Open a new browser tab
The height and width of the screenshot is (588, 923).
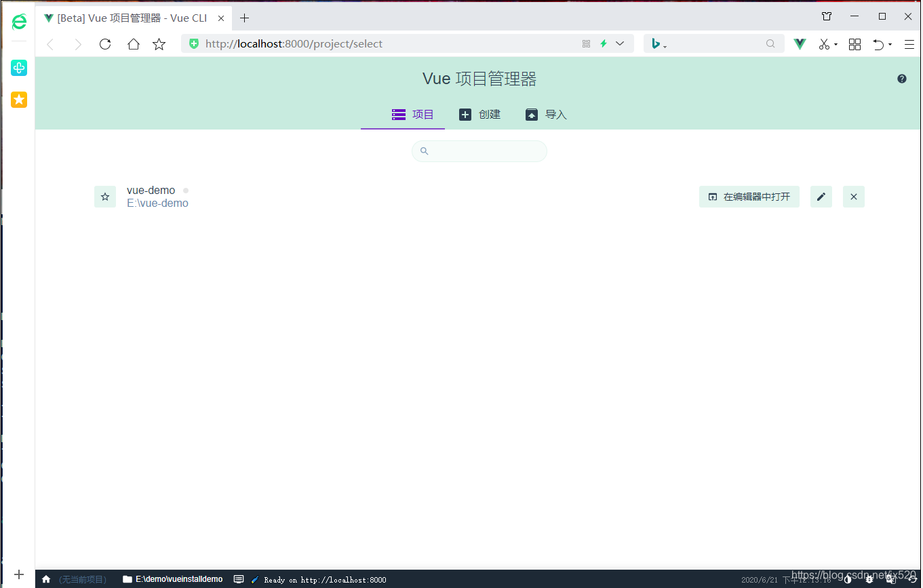click(245, 18)
